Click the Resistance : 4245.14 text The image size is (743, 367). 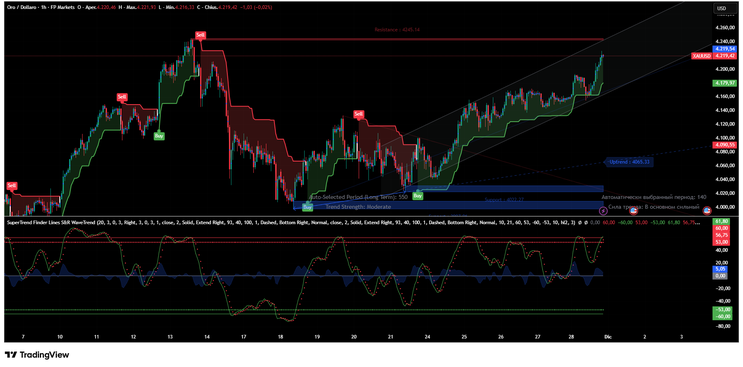pos(397,29)
